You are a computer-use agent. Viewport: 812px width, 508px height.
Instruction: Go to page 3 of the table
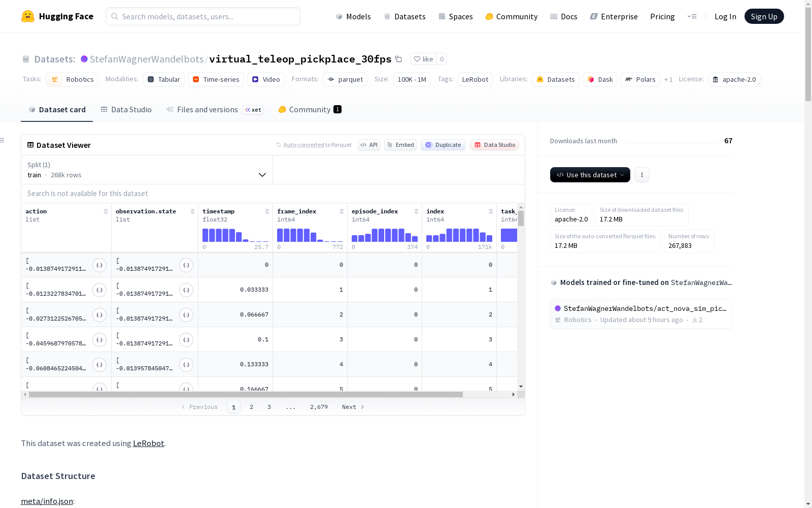(x=269, y=407)
